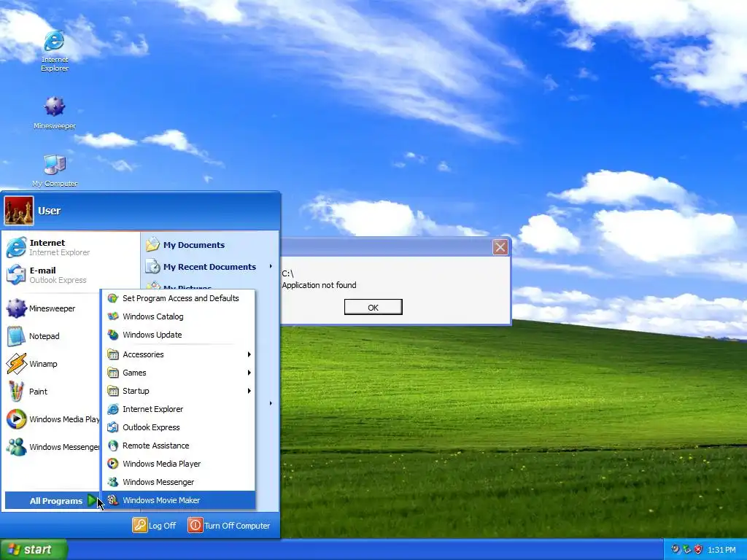747x560 pixels.
Task: Click the middle system tray icon
Action: point(686,550)
